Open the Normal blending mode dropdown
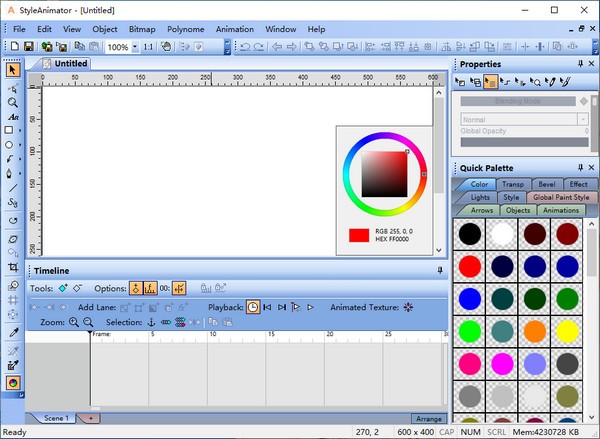The height and width of the screenshot is (439, 600). [x=583, y=119]
